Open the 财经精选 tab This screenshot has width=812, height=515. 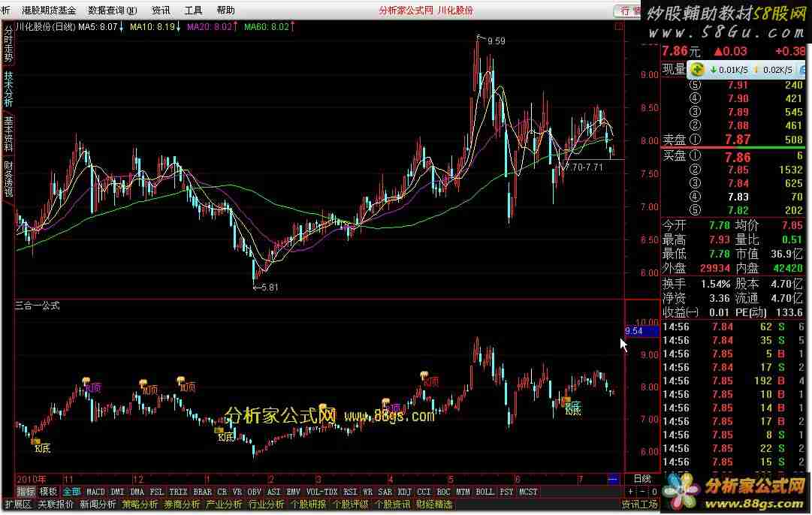point(434,504)
